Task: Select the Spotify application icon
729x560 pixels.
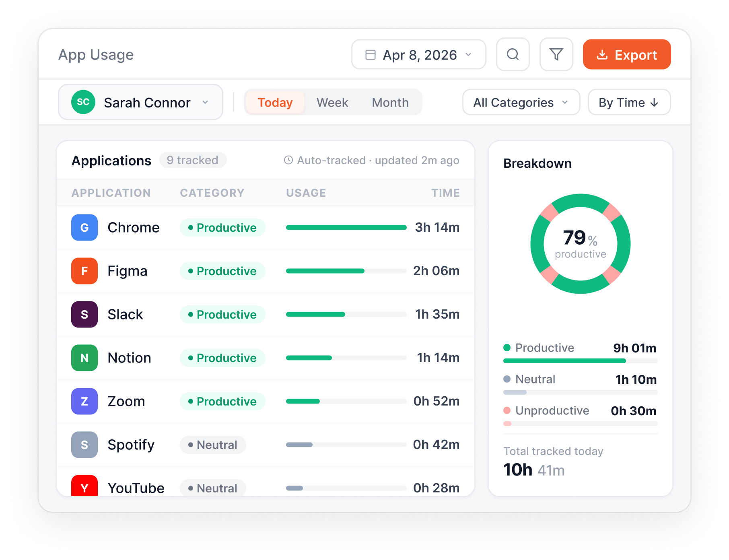Action: (84, 445)
